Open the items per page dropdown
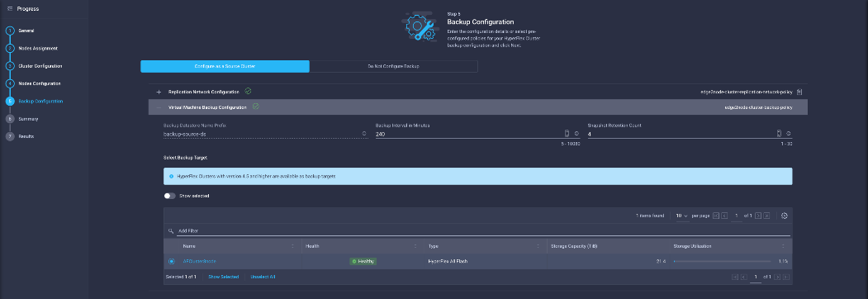The image size is (868, 299). [x=682, y=216]
